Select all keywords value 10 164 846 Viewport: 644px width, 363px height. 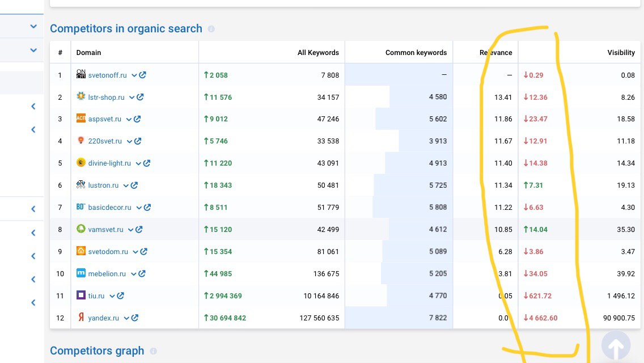321,296
